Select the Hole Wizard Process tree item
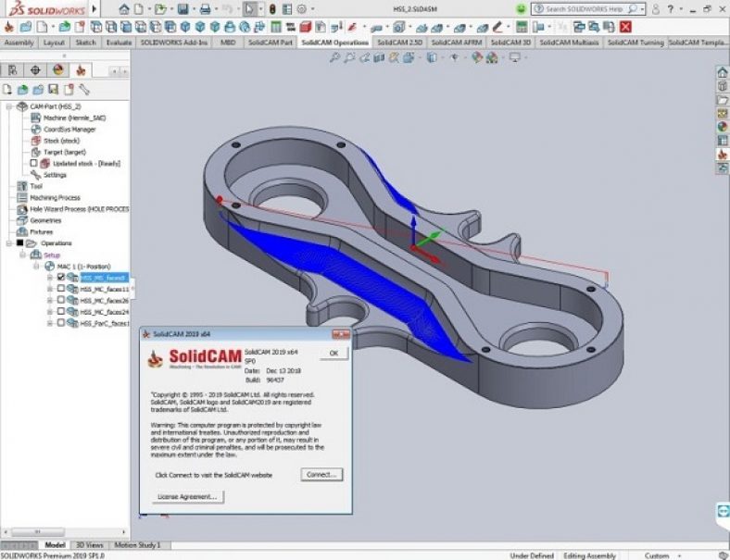Viewport: 730px width, 560px height. tap(79, 209)
